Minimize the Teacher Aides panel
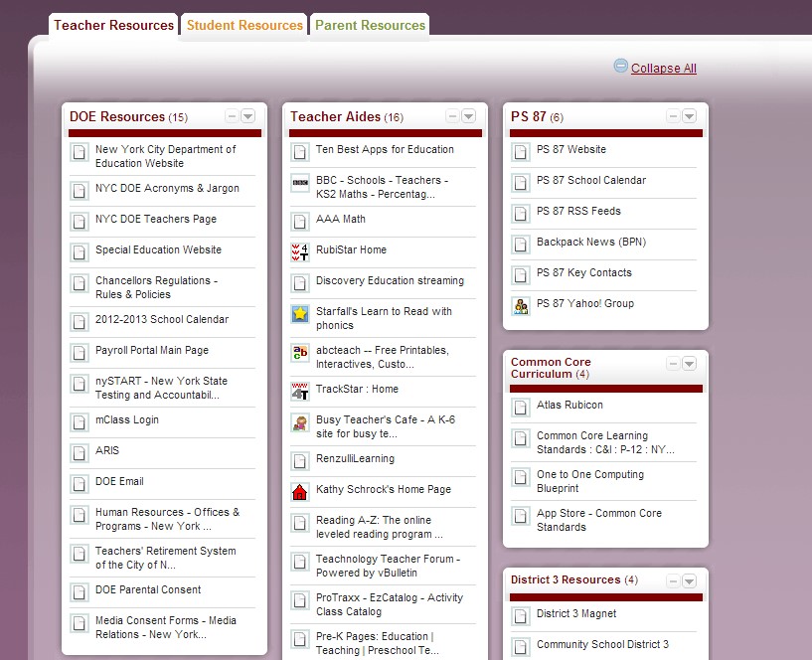This screenshot has width=812, height=660. [x=452, y=116]
